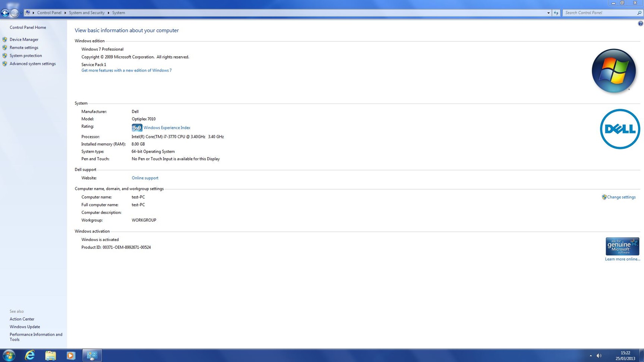
Task: Click the Windows logo image
Action: (x=614, y=71)
